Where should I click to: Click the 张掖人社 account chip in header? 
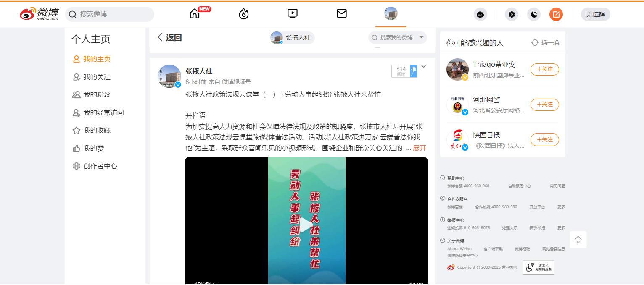[x=293, y=38]
